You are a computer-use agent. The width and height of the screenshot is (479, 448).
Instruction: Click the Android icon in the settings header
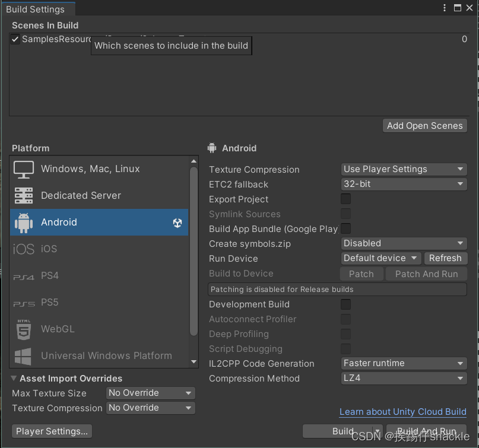pyautogui.click(x=212, y=148)
